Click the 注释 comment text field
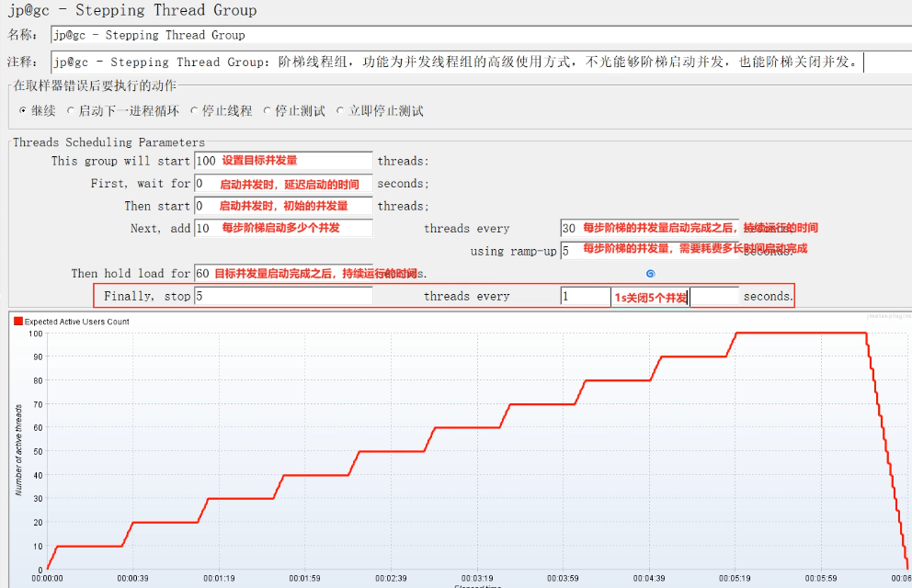 tap(458, 62)
